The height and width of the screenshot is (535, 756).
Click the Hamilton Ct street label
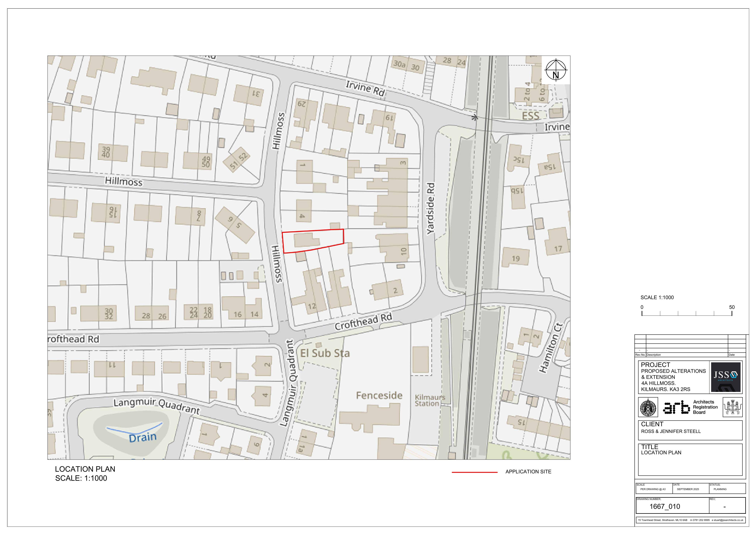(x=551, y=348)
